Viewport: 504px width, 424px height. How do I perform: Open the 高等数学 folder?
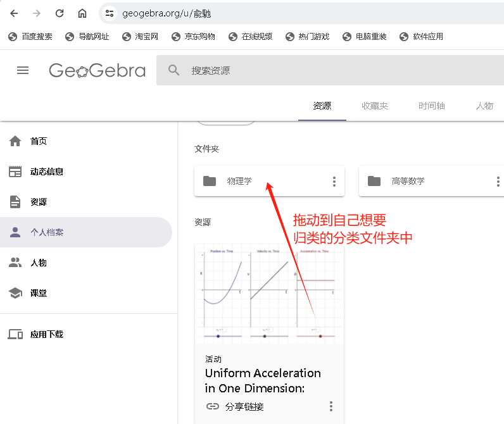(431, 181)
